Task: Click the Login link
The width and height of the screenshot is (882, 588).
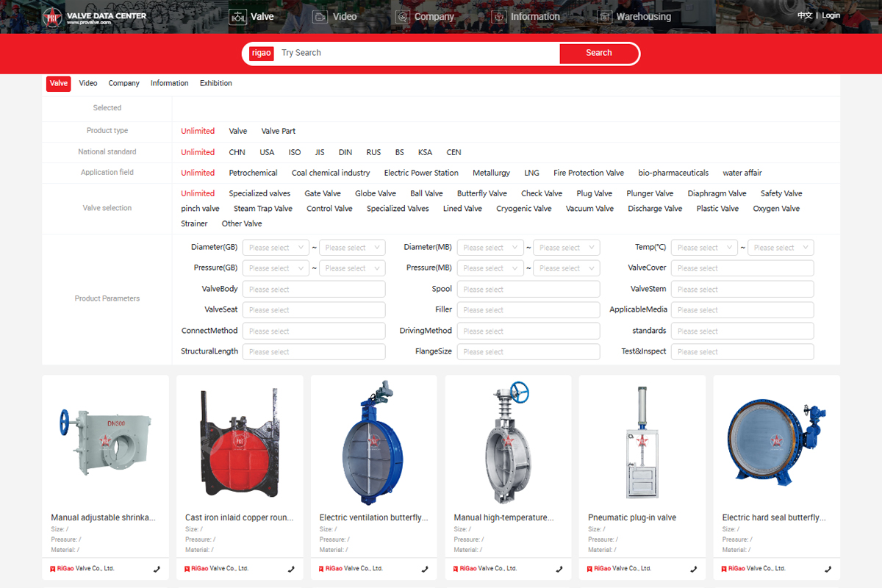Action: [x=831, y=15]
